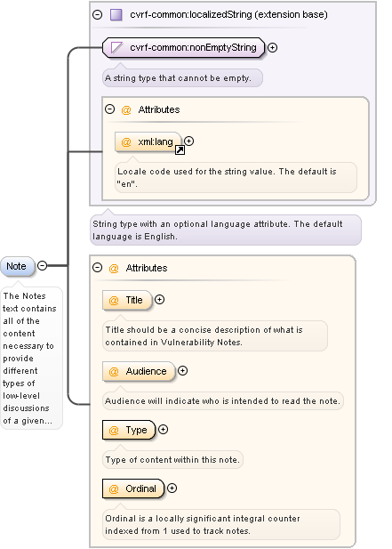Click the purple localizedString complex type icon
The image size is (392, 549).
point(116,15)
